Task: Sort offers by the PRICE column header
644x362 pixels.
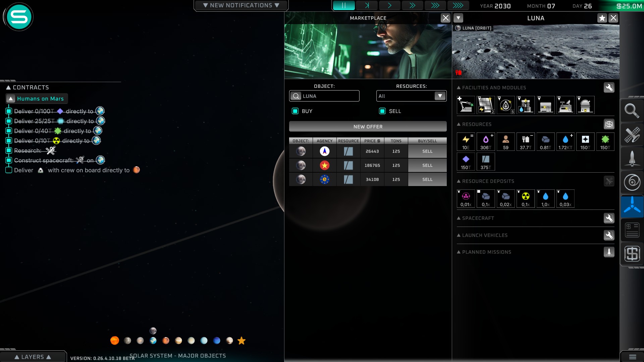Action: click(372, 141)
